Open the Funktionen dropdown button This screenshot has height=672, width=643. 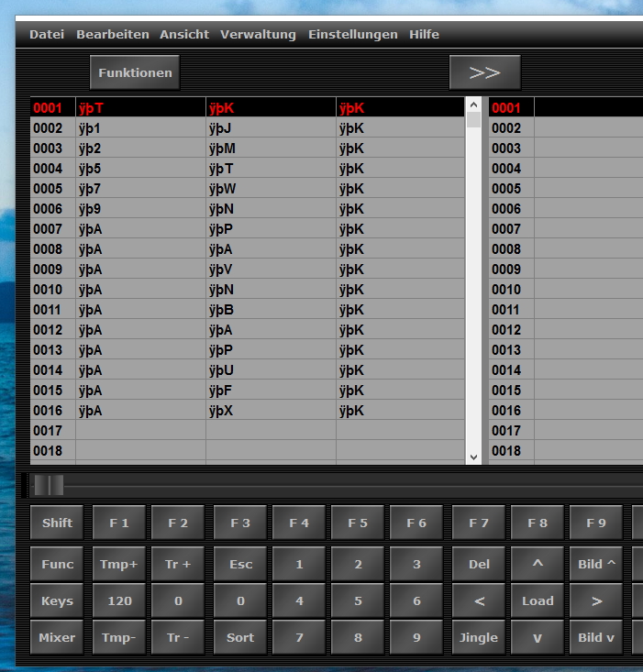click(135, 72)
